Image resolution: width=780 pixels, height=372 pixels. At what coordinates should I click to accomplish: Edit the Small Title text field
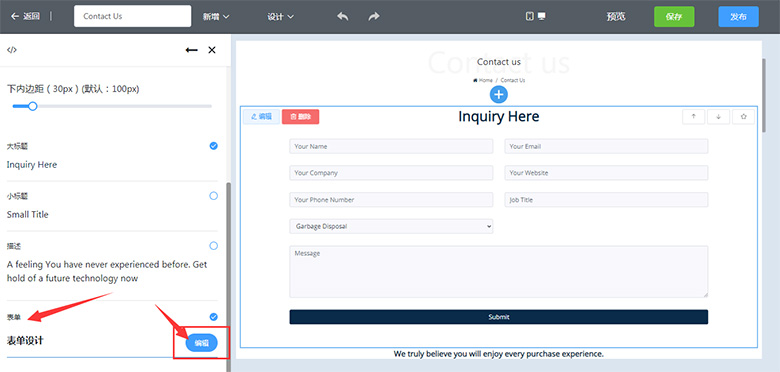[x=28, y=214]
